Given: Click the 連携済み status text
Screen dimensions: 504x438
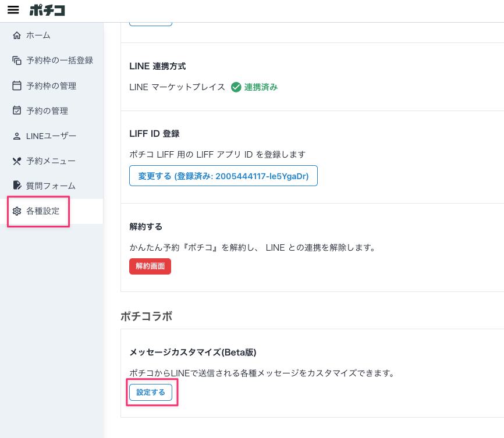Looking at the screenshot, I should pos(261,87).
